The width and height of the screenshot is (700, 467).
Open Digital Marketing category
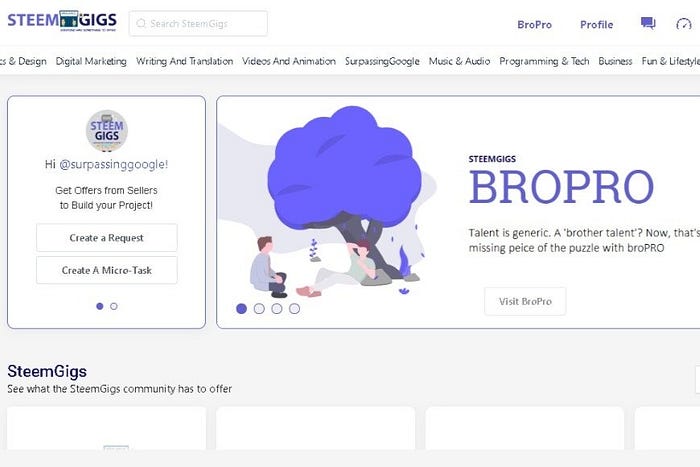click(x=91, y=61)
